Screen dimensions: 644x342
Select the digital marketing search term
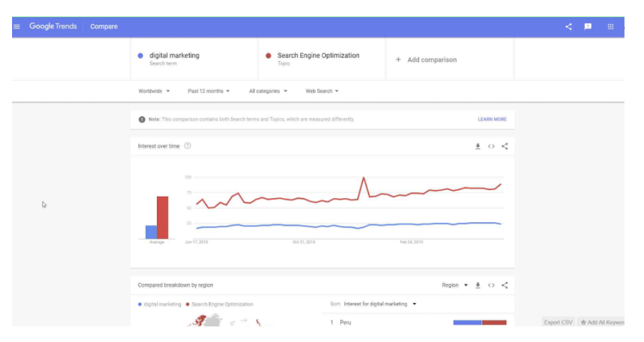pos(195,59)
